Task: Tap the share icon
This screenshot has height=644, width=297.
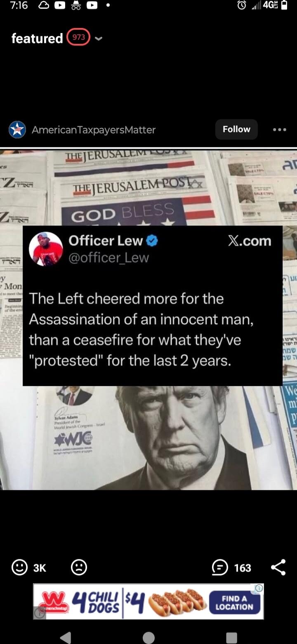Action: (278, 567)
